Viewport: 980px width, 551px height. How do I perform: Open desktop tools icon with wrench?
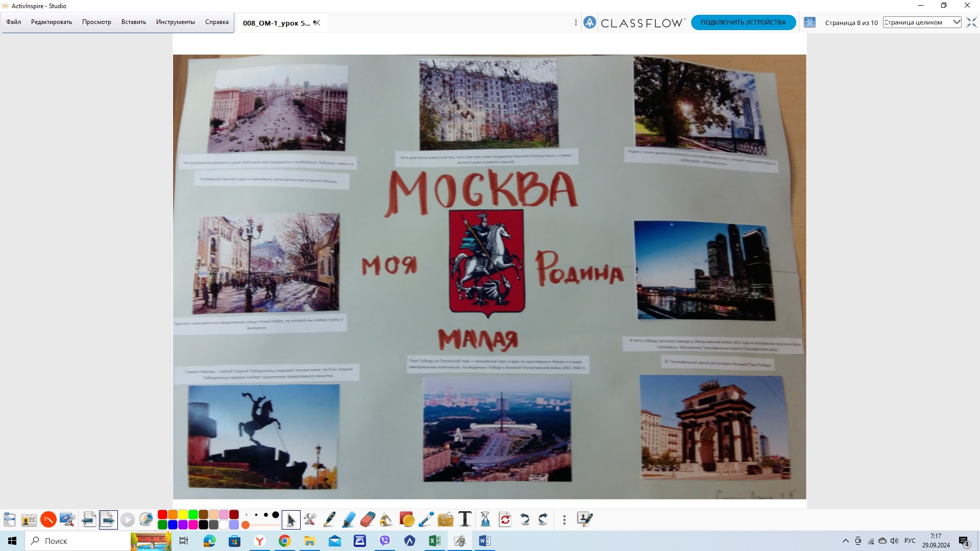(67, 520)
